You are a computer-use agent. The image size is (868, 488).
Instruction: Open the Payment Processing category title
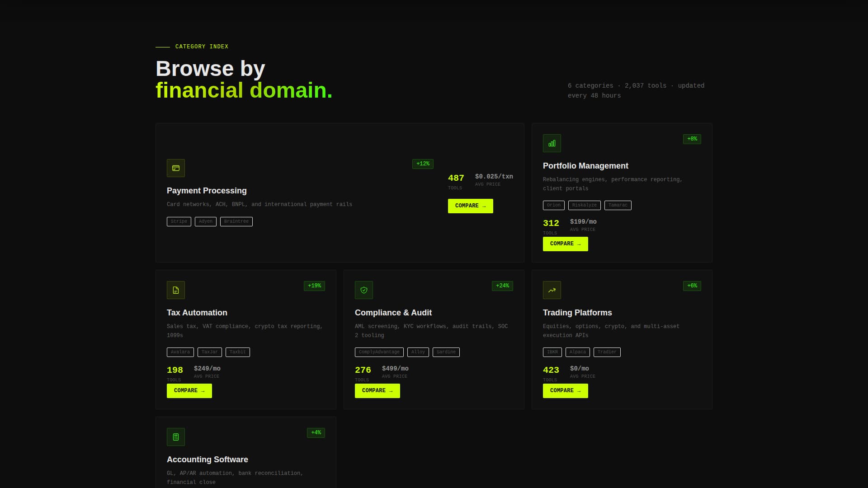(x=207, y=191)
